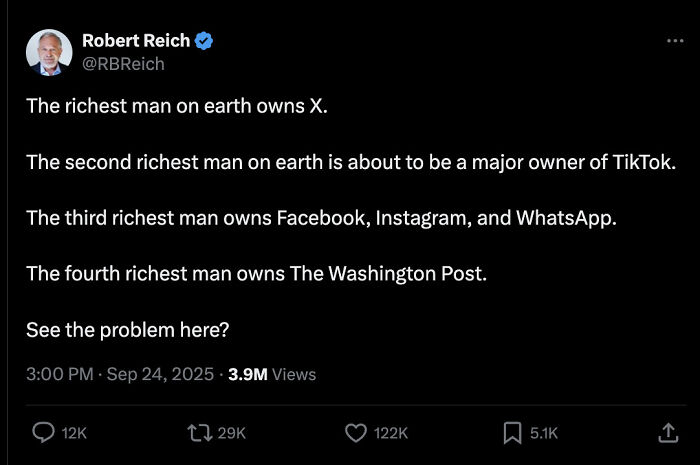Click the share upload icon
The image size is (700, 465).
(x=667, y=432)
